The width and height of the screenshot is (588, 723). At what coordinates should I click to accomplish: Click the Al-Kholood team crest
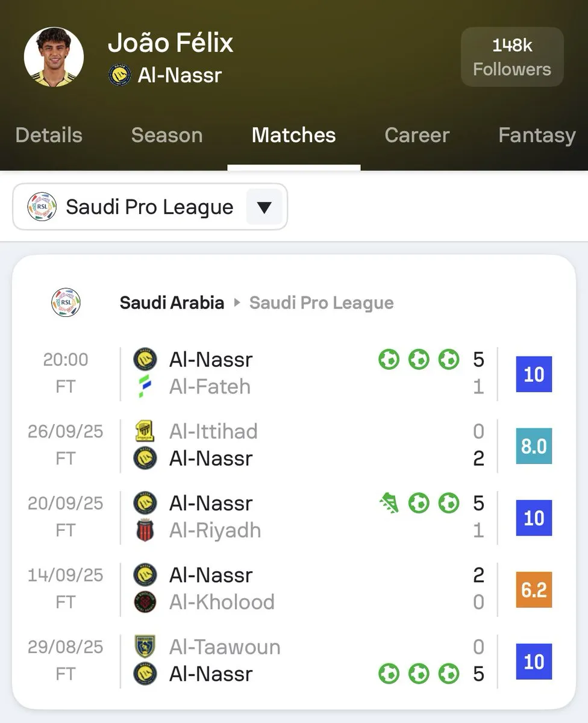[x=145, y=602]
